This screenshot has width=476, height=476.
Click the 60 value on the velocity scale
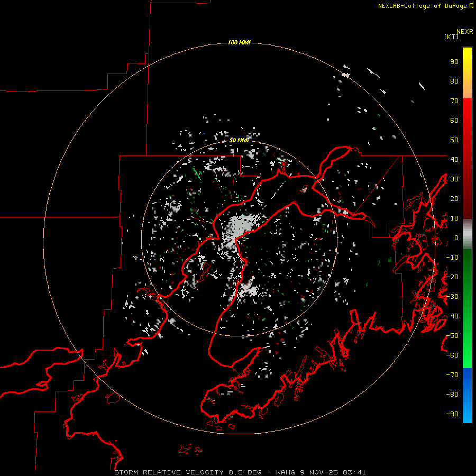coord(454,121)
